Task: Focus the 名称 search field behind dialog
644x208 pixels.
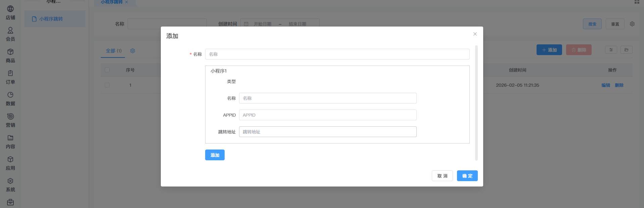Action: pos(167,24)
